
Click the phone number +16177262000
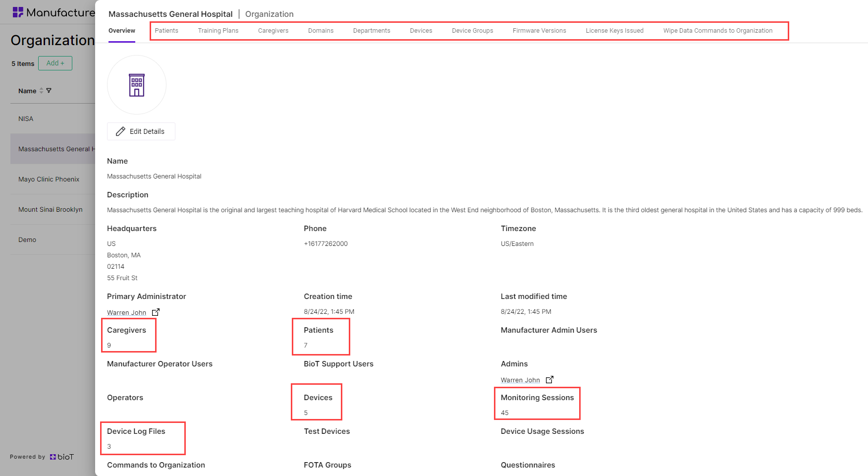(325, 243)
